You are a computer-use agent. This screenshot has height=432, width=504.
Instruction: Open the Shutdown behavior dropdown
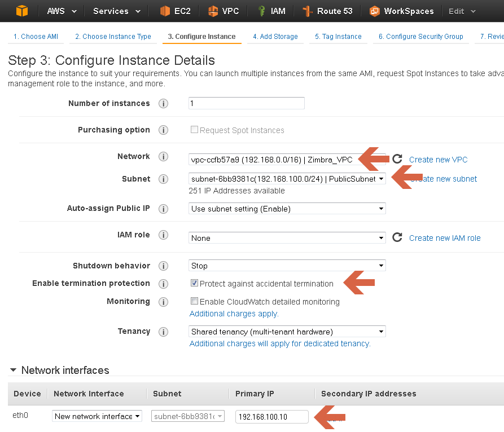(287, 265)
